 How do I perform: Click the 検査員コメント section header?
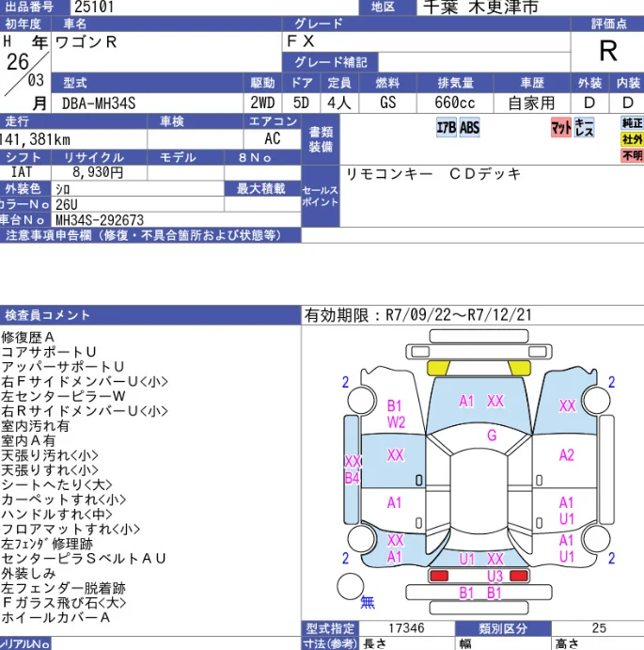coord(47,315)
